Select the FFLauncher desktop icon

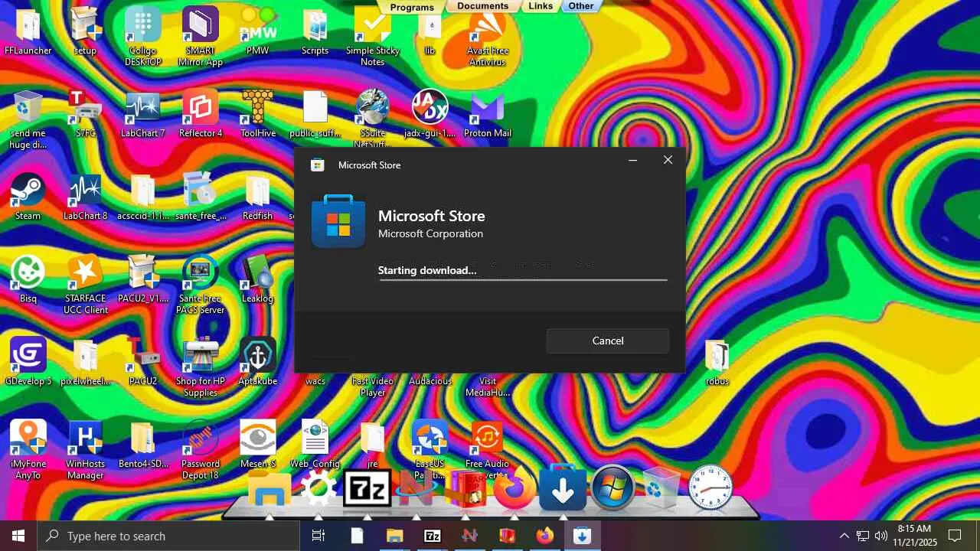pyautogui.click(x=28, y=32)
